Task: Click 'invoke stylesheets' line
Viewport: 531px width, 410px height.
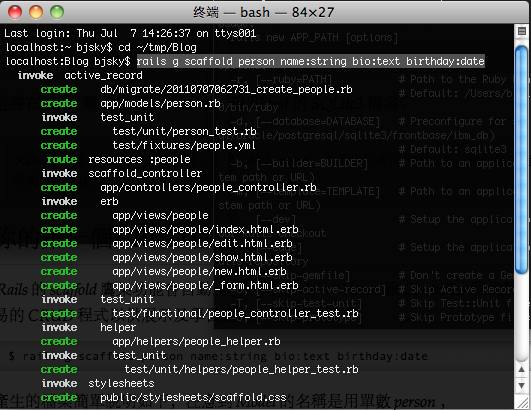Action: pos(98,384)
